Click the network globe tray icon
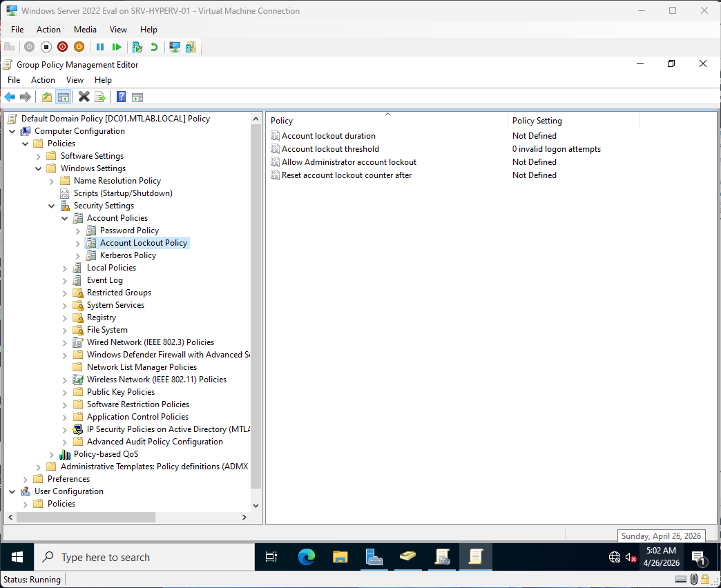The height and width of the screenshot is (588, 721). tap(615, 557)
